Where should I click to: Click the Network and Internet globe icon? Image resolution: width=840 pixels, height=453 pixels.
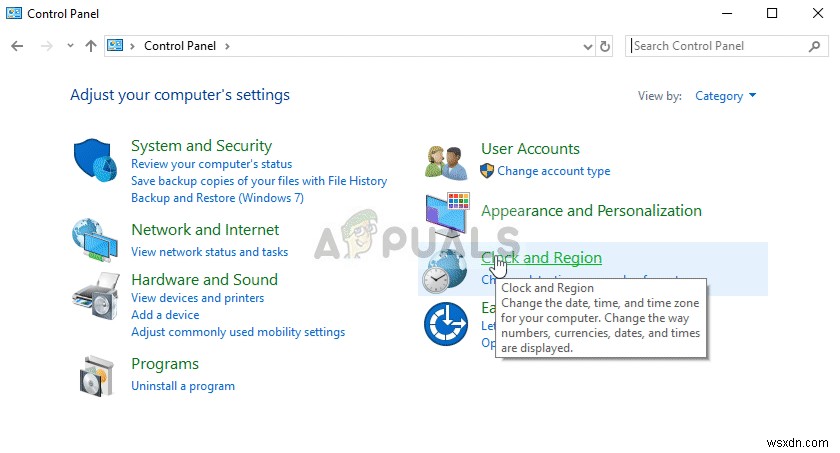(x=95, y=240)
